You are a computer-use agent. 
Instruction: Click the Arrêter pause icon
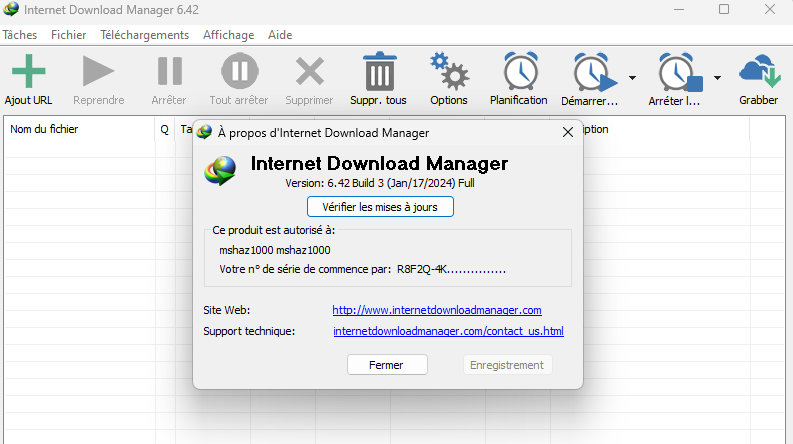tap(169, 71)
